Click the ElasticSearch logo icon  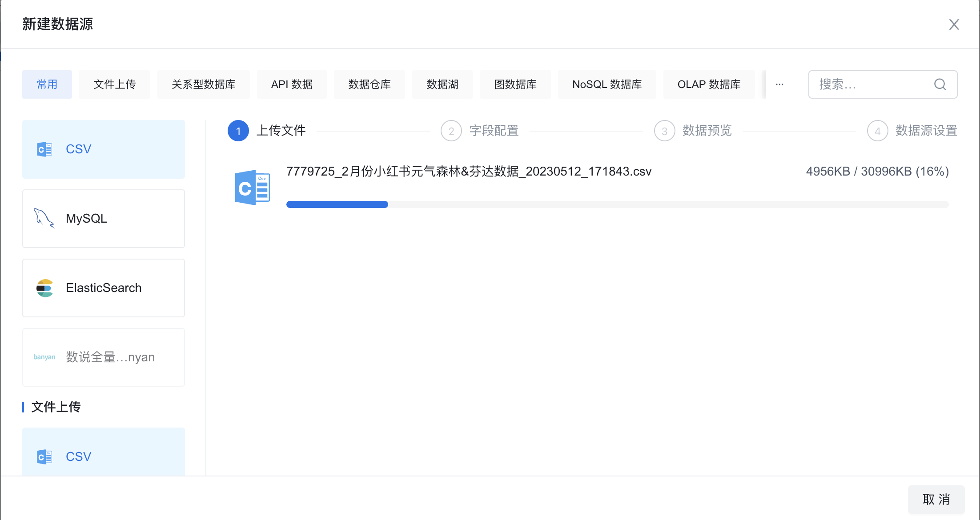point(44,288)
